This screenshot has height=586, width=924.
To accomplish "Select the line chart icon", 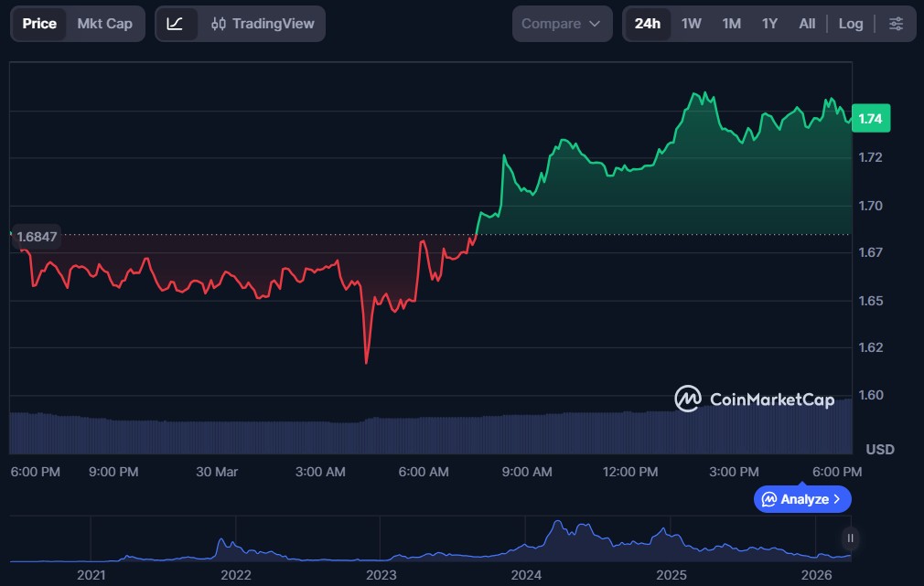I will pyautogui.click(x=175, y=24).
